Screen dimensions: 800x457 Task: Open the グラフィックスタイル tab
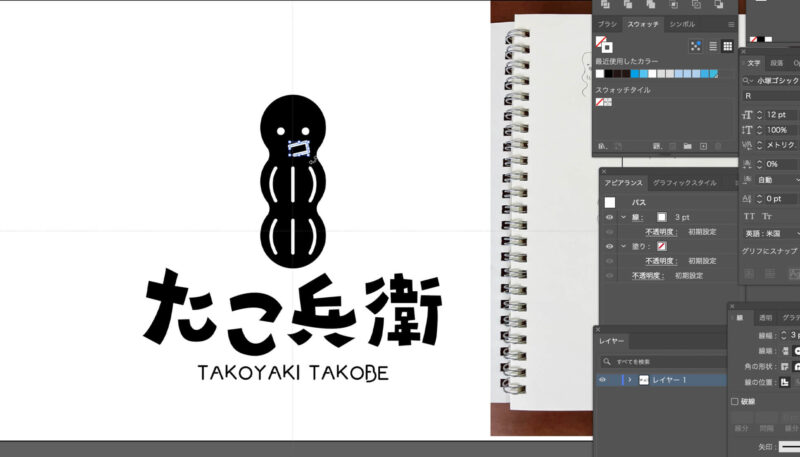(x=685, y=183)
